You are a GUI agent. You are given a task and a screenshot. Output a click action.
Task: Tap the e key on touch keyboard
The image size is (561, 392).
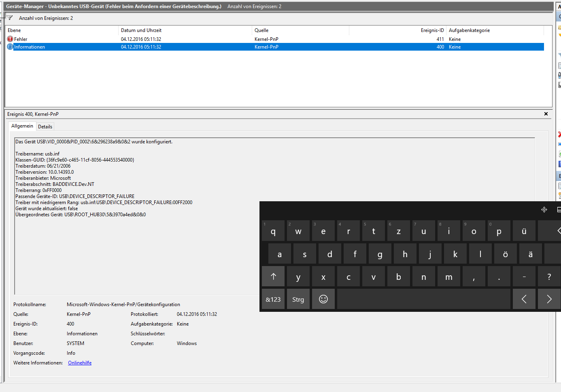click(x=323, y=231)
